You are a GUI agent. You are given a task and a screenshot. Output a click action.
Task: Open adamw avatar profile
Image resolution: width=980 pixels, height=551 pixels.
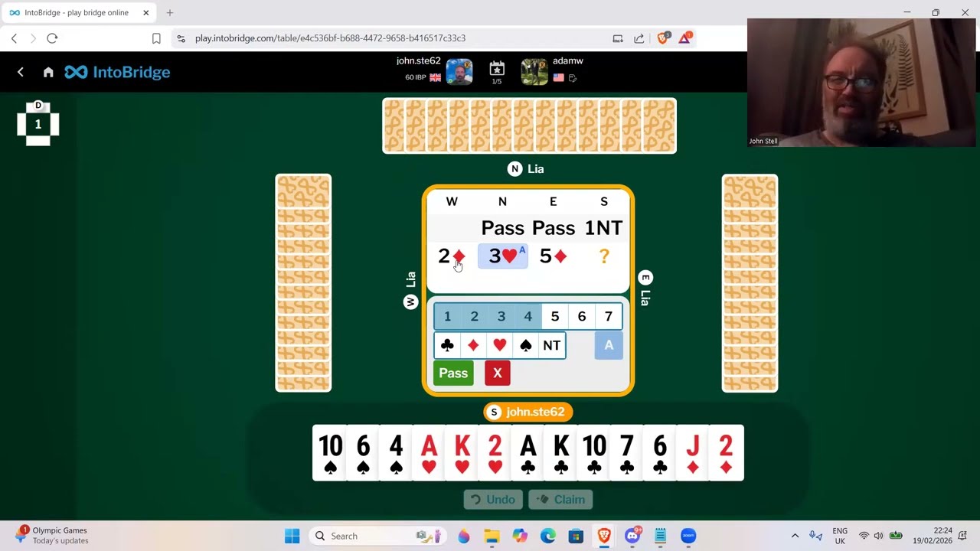(x=534, y=72)
